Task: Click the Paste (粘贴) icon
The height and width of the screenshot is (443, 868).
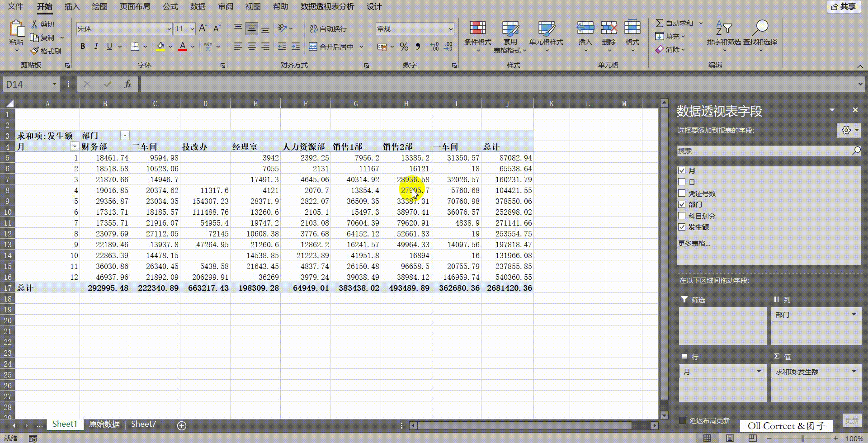Action: 17,28
